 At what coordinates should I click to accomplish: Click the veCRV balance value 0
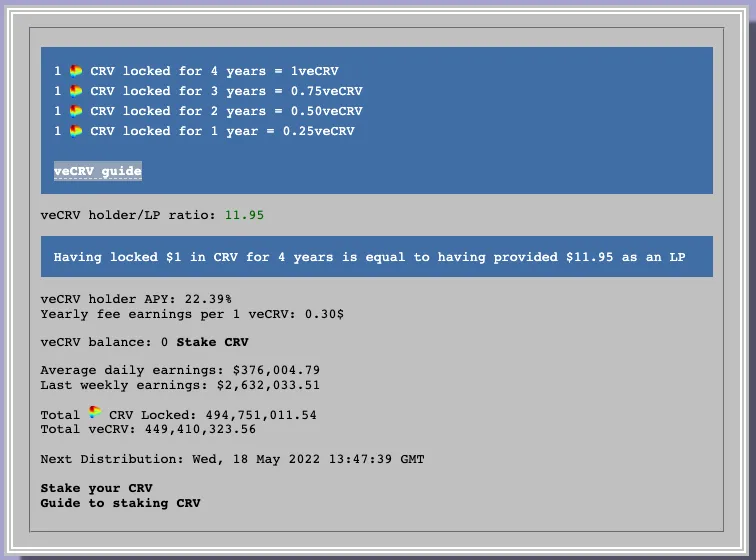(x=164, y=342)
